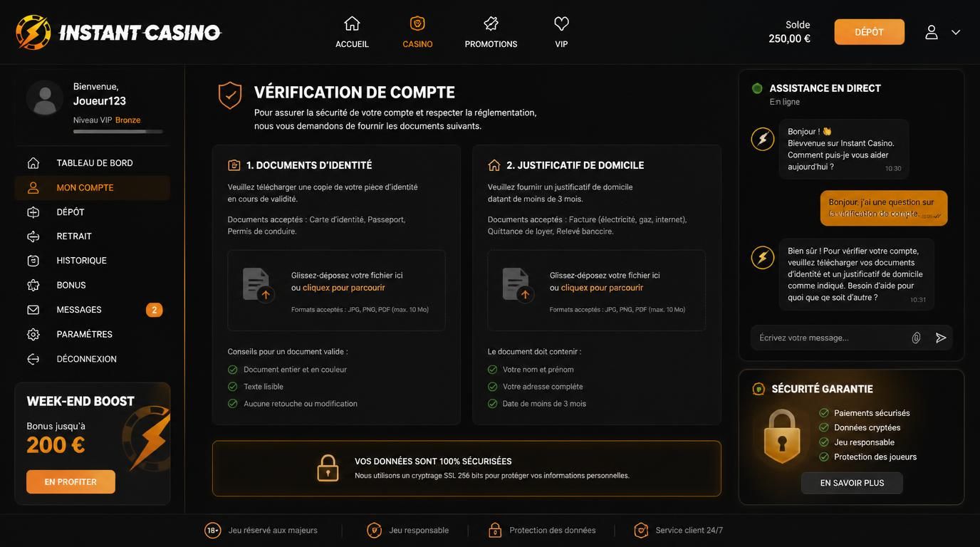Click the 'Votre adresse complète' checkmark
The image size is (980, 547).
[x=492, y=387]
